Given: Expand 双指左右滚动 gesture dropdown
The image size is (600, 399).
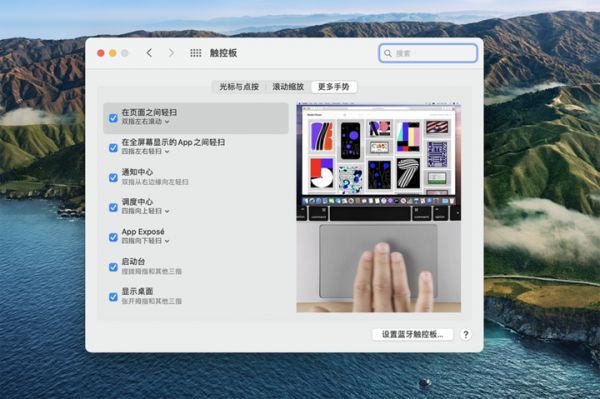Looking at the screenshot, I should click(145, 122).
